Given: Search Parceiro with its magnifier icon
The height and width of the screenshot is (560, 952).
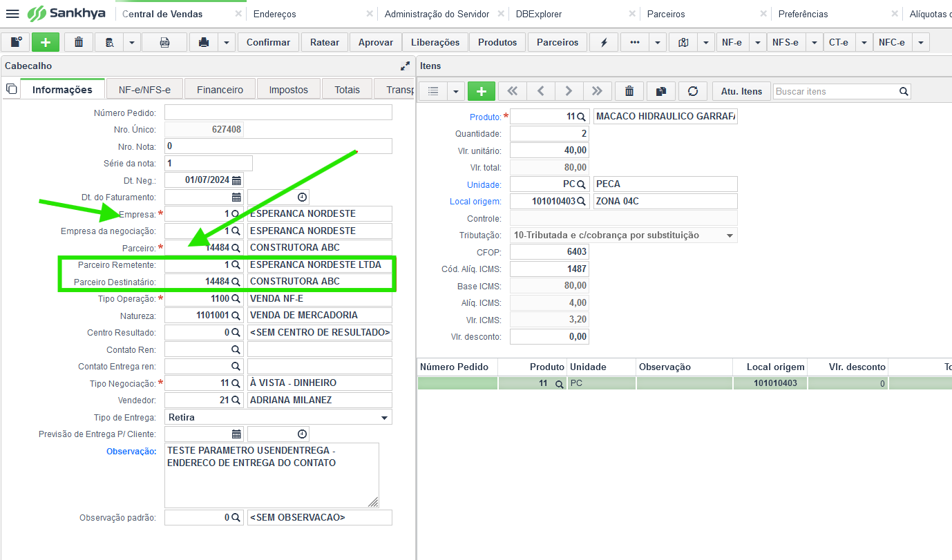Looking at the screenshot, I should click(236, 247).
